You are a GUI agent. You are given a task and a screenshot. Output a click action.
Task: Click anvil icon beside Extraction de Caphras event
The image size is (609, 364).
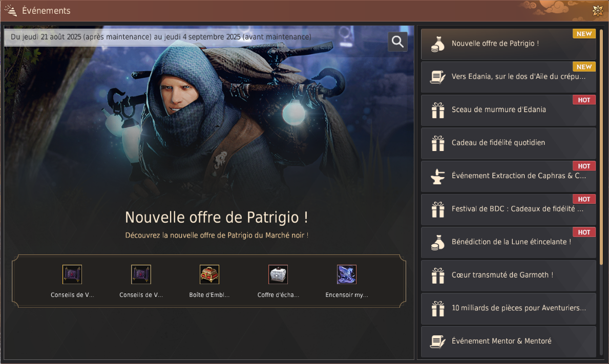coord(438,177)
